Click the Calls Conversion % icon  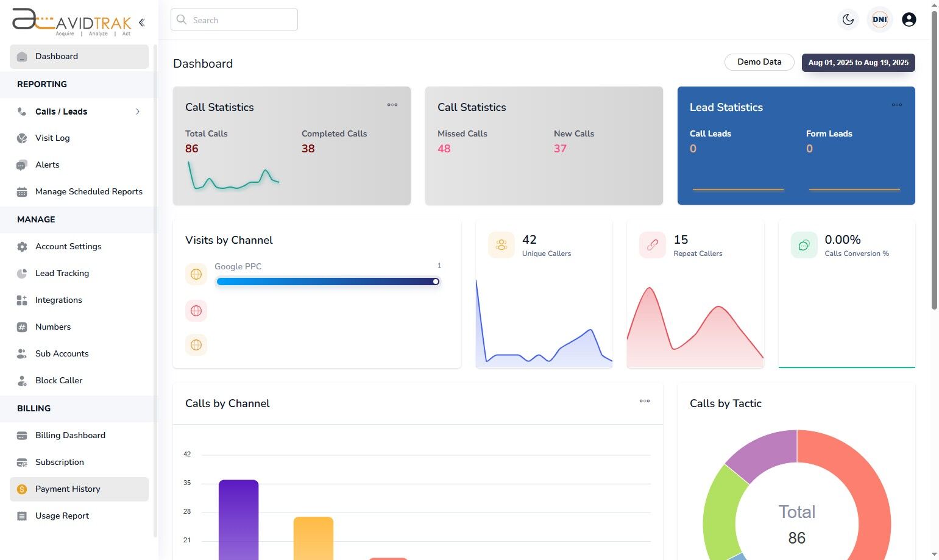[804, 245]
